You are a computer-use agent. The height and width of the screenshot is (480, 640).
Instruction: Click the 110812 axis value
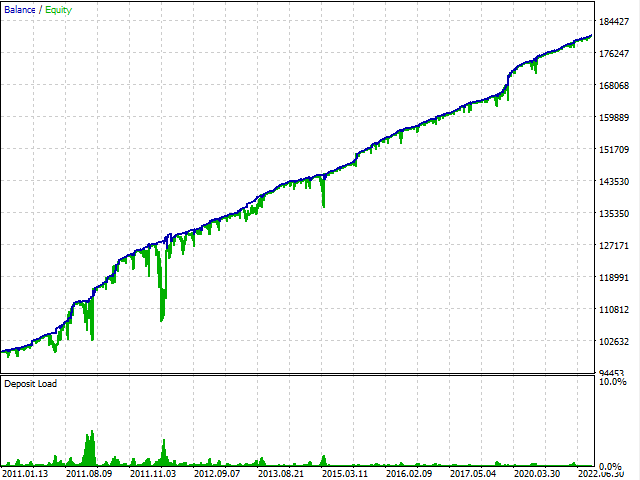click(x=614, y=309)
